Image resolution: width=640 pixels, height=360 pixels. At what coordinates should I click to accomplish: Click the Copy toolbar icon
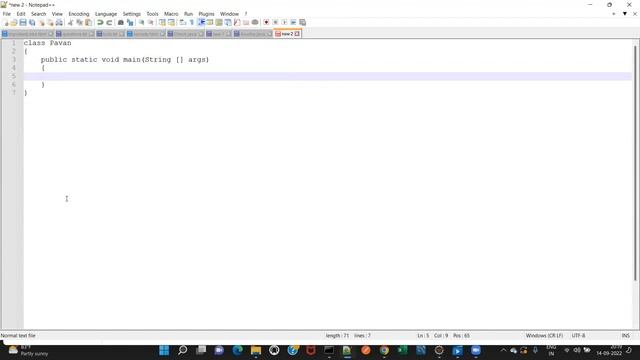coord(80,22)
